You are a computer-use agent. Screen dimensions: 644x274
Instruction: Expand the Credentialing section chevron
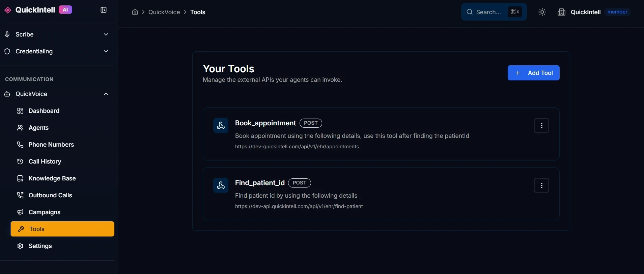point(106,51)
